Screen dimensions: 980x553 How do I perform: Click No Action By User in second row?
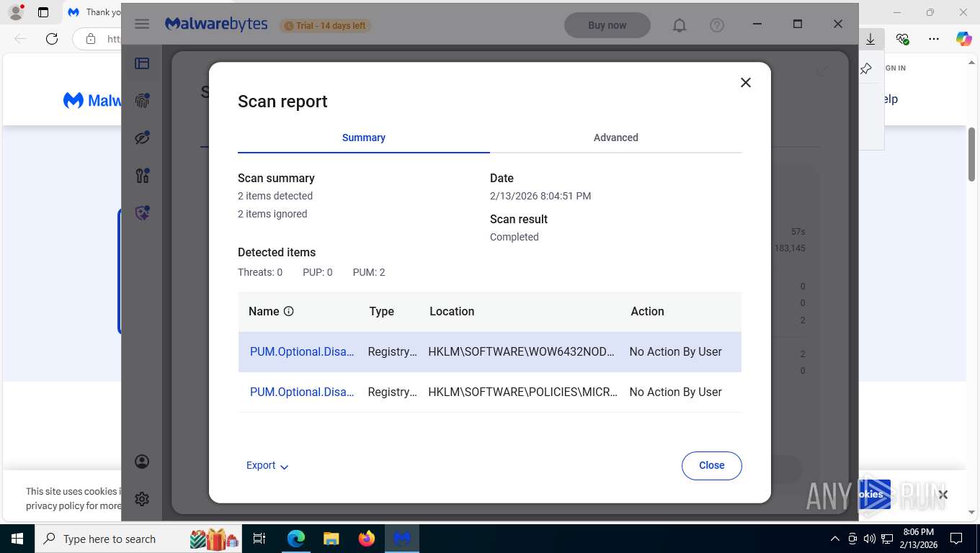click(x=675, y=392)
